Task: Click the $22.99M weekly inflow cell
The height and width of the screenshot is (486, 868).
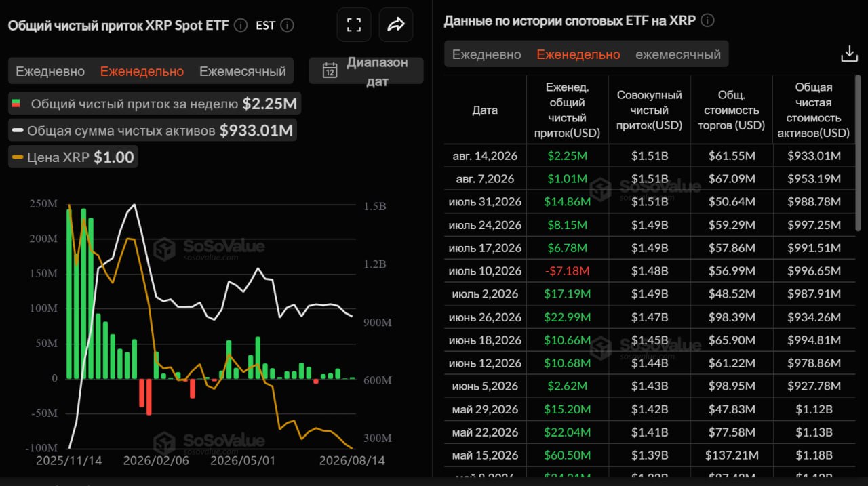Action: tap(568, 317)
